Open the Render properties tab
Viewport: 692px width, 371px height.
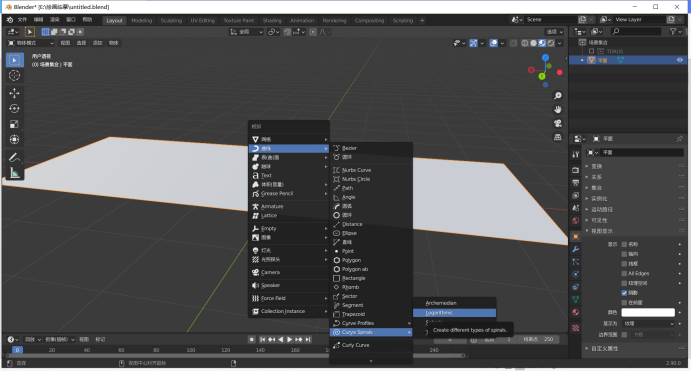coord(575,170)
